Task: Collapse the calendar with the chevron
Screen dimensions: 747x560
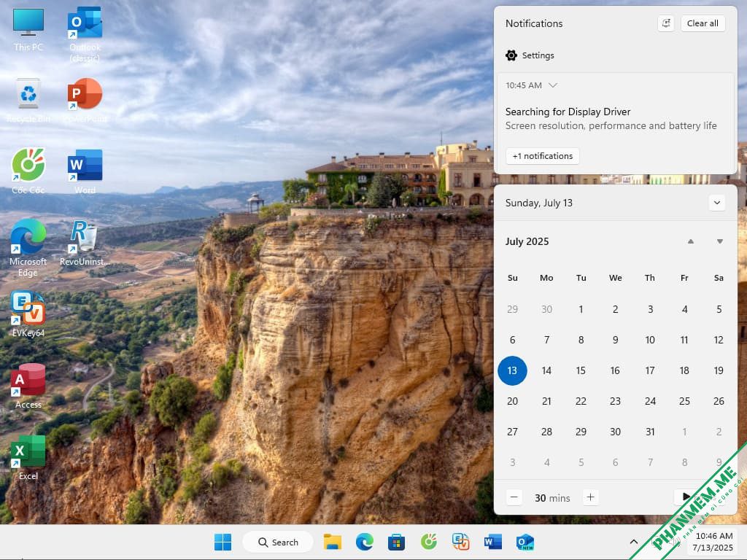Action: 717,203
